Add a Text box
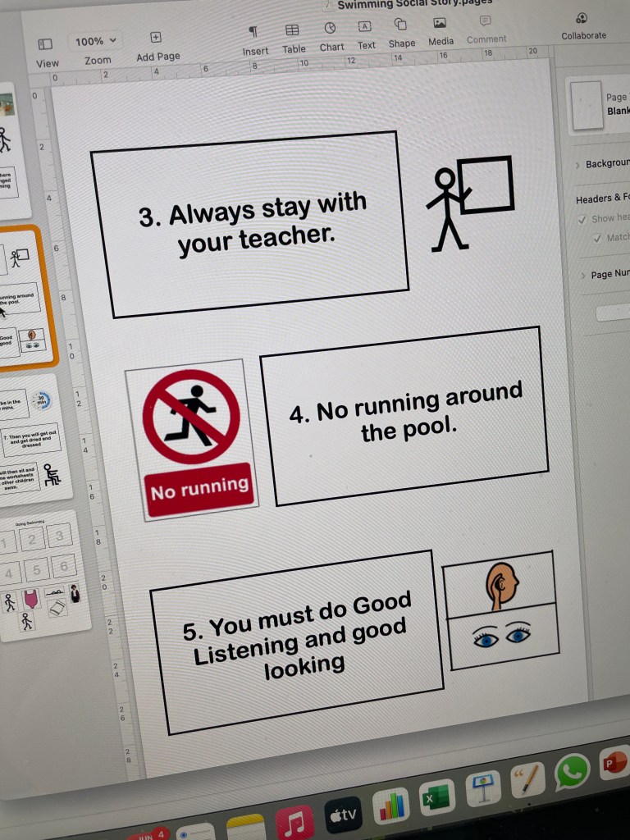This screenshot has width=630, height=840. coord(365,27)
